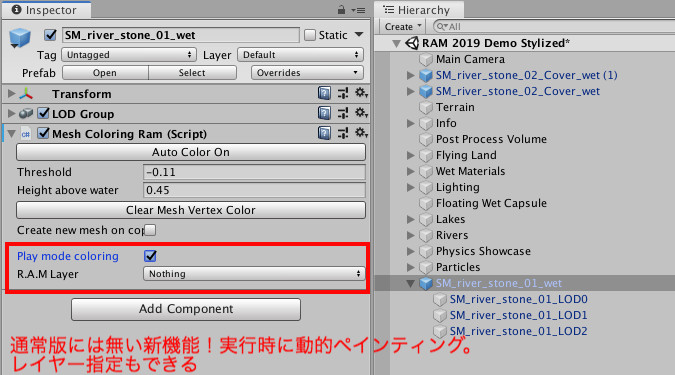Open Transform gear settings menu
Viewport: 675px width, 375px height.
click(x=361, y=93)
